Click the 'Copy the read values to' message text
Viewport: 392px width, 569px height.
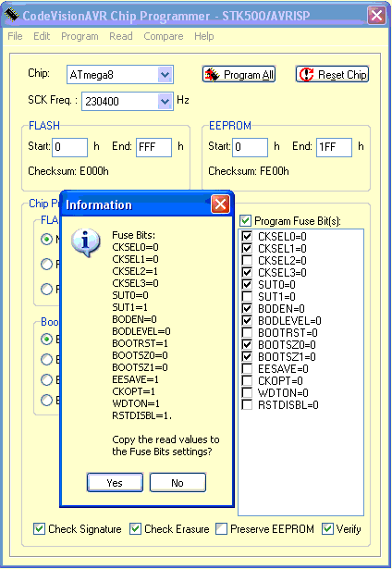[165, 439]
